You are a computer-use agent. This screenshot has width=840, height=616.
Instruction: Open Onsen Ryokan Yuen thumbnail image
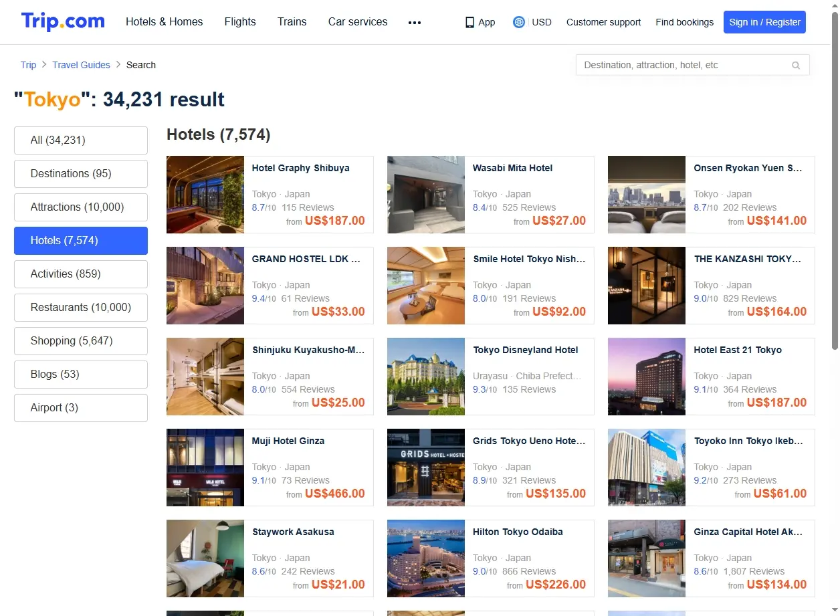tap(647, 195)
